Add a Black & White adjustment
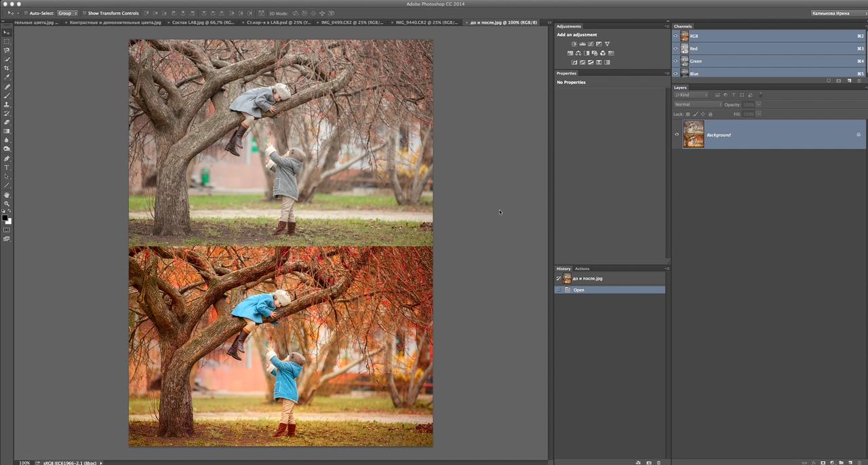 click(x=586, y=53)
